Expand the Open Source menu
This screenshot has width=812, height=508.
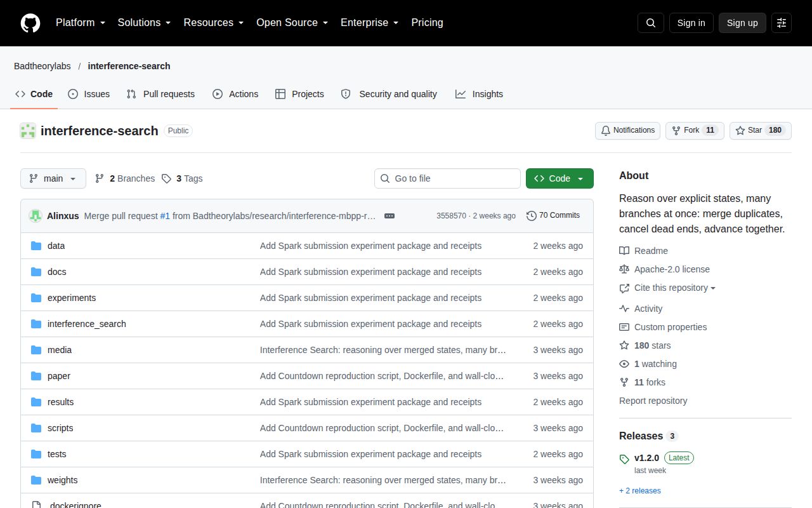pos(292,23)
